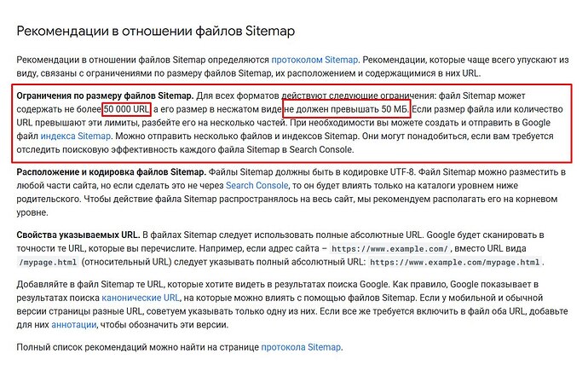588x371 pixels.
Task: Click the intro text "Рекомендации в отношении файлов Sitemap определяются"
Action: [x=141, y=61]
